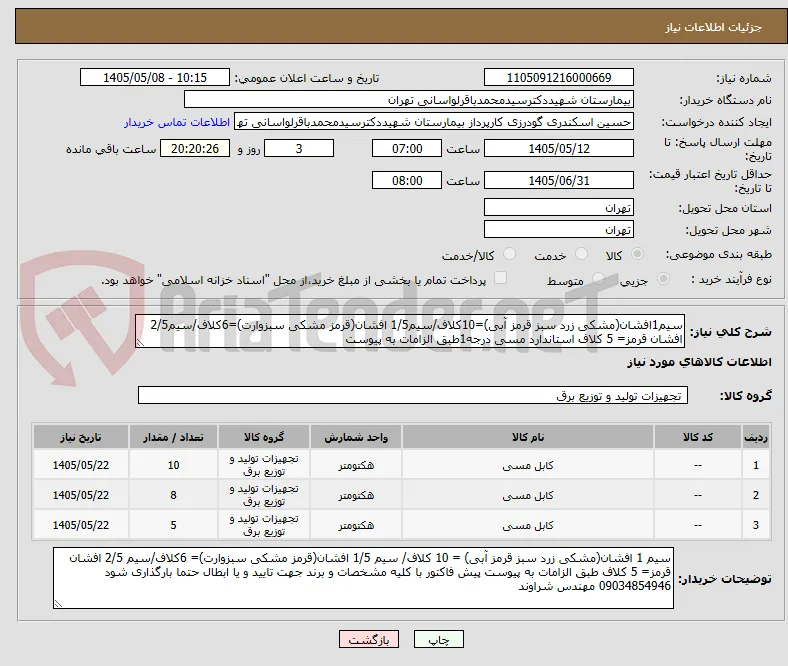Screen dimensions: 788x666
Task: Select the کالا radio button
Action: [637, 254]
